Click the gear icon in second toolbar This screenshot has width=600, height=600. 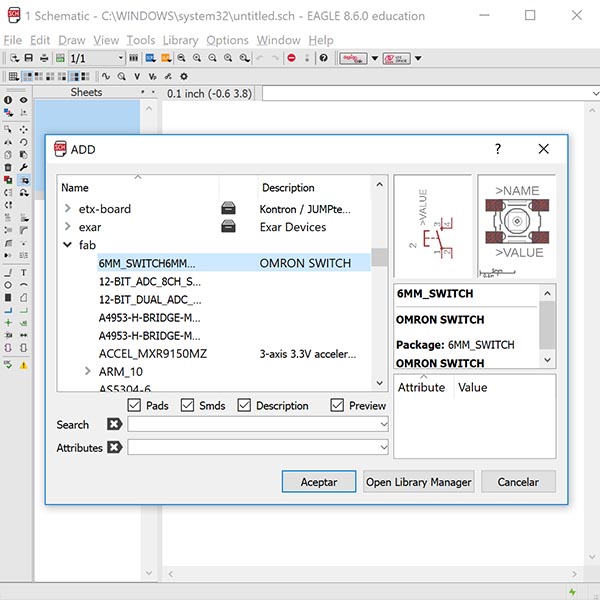point(184,77)
